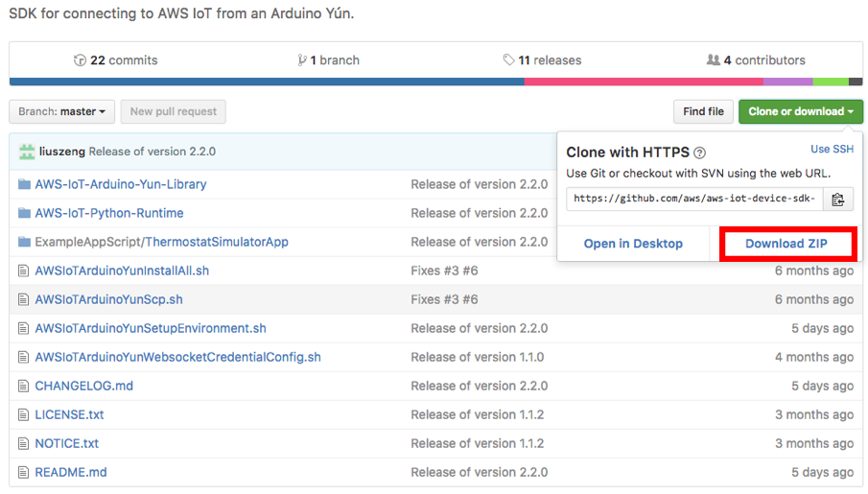Click the file icon for NOTICE.txt
868x494 pixels.
pos(23,443)
